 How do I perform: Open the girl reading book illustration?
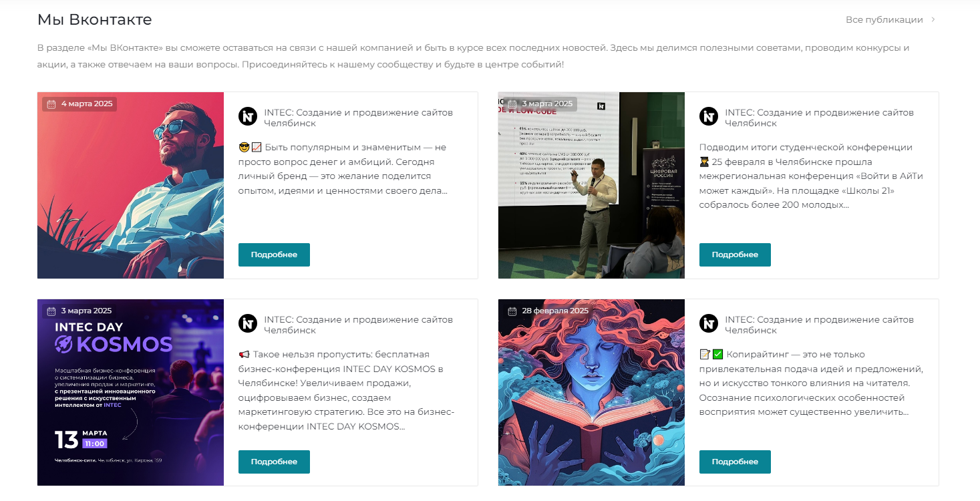click(591, 392)
